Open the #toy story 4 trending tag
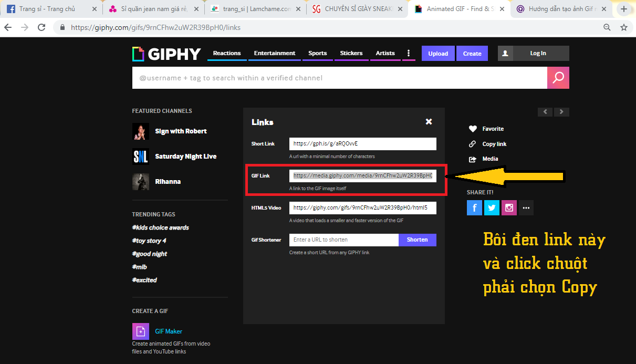 (149, 241)
